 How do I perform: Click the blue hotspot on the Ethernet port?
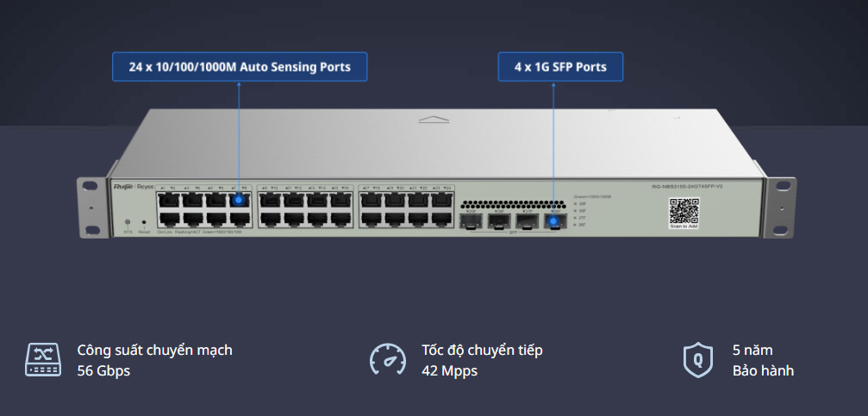239,202
